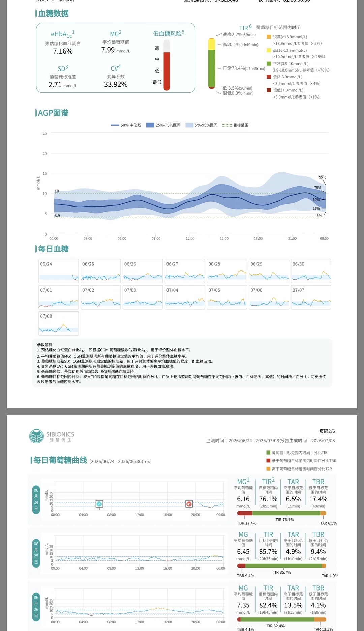Image resolution: width=364 pixels, height=631 pixels.
Task: Click the 06/26 TAR value 13.5%
Action: click(293, 605)
